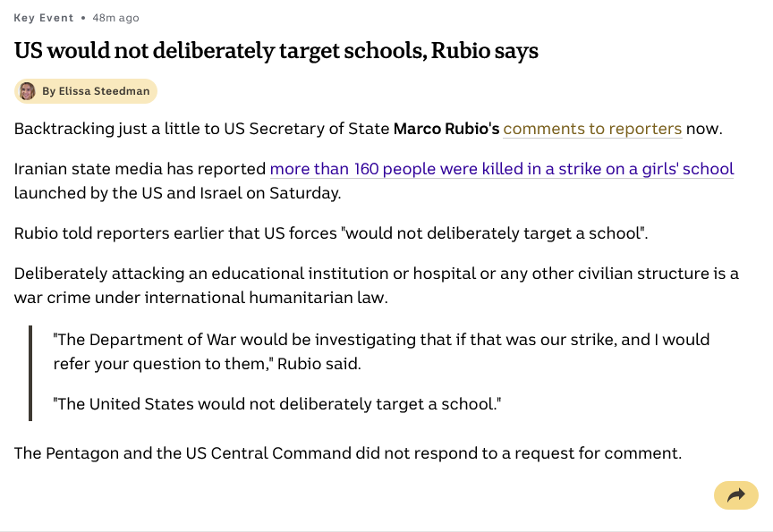Open the "comments to reporters" link
773x532 pixels.
click(x=592, y=129)
